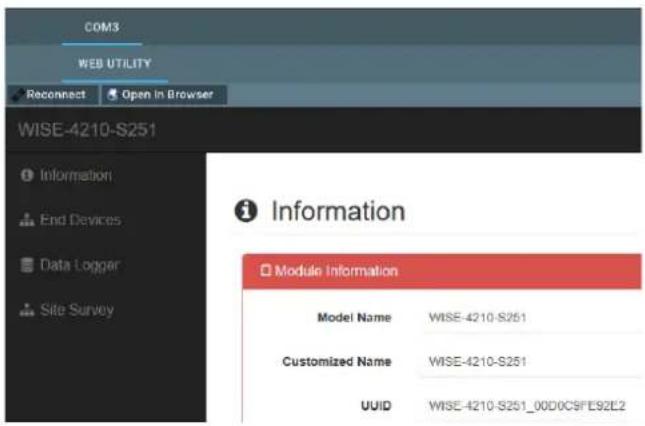Click the Model Name value field
645x426 pixels.
[533, 317]
